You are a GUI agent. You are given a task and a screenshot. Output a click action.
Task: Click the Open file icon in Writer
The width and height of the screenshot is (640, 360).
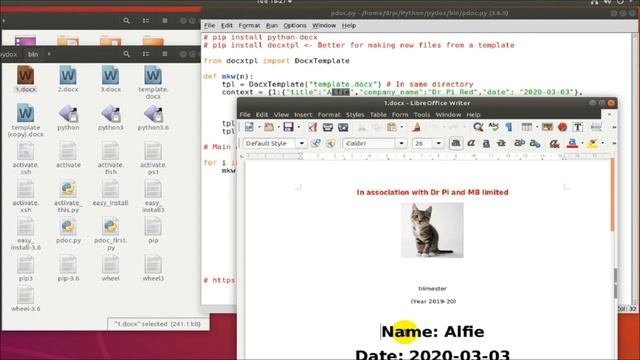click(x=269, y=127)
